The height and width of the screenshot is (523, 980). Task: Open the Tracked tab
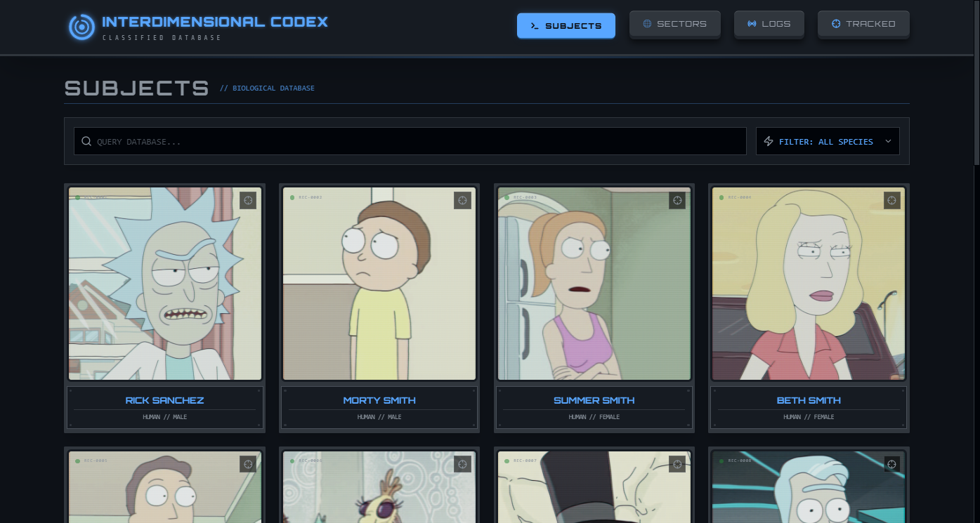pos(863,24)
